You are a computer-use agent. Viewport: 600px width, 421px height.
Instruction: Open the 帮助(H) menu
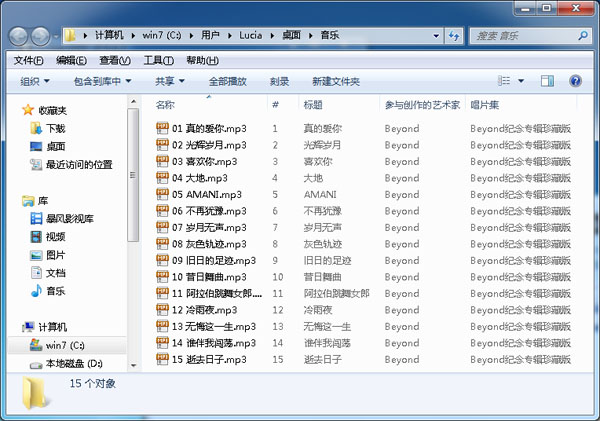[x=202, y=60]
